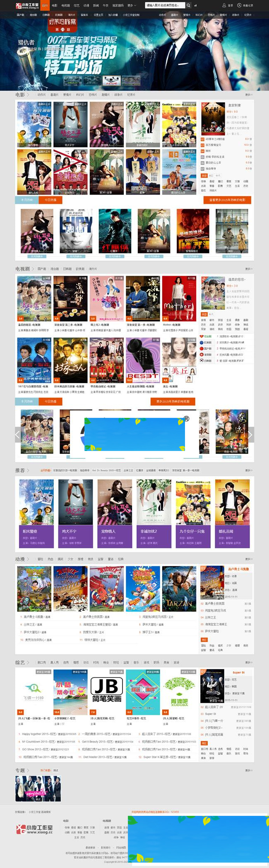
Task: Open 独家剧场 in the top navigation
Action: [118, 5]
